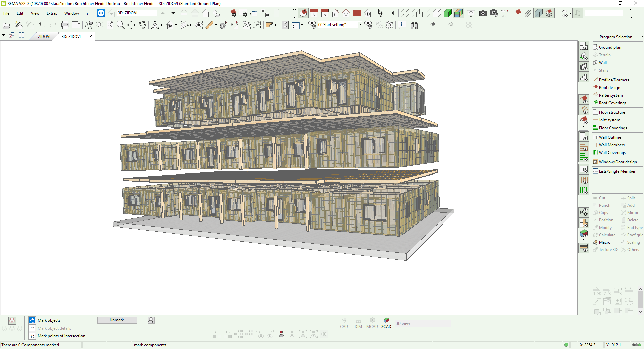Viewport: 644px width, 349px height.
Task: Expand the 3D: ZIDOVI storey down arrow
Action: click(x=173, y=13)
